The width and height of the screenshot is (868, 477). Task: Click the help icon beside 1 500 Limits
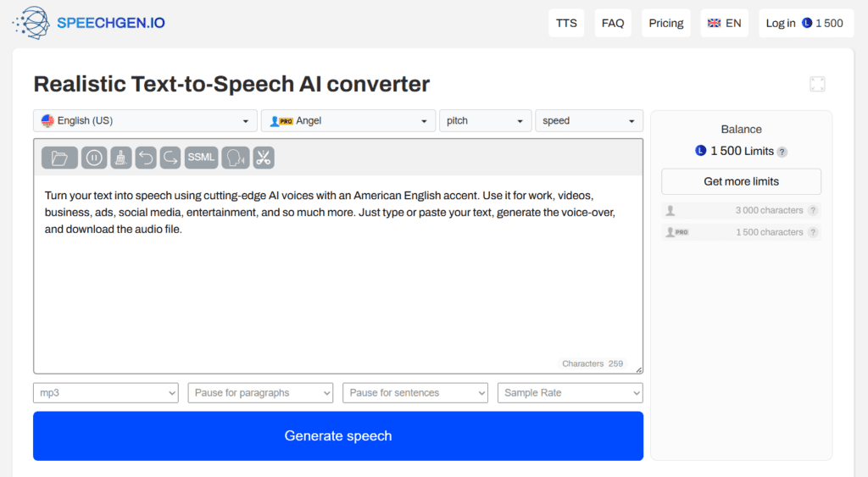pos(782,152)
